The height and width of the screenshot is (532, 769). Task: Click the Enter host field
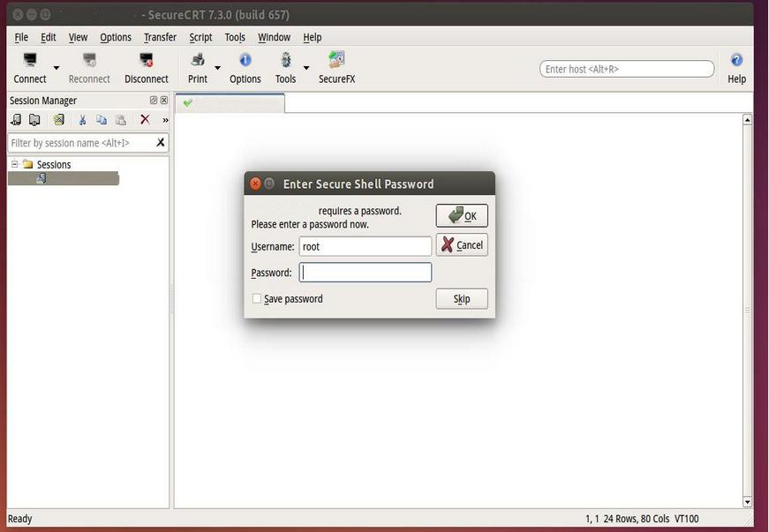click(626, 69)
